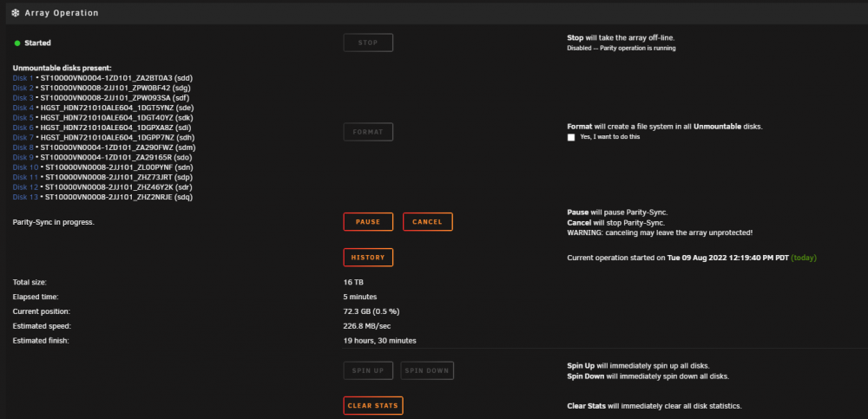Click the '5 minutes' elapsed time value
Image resolution: width=868 pixels, height=419 pixels.
pyautogui.click(x=360, y=297)
